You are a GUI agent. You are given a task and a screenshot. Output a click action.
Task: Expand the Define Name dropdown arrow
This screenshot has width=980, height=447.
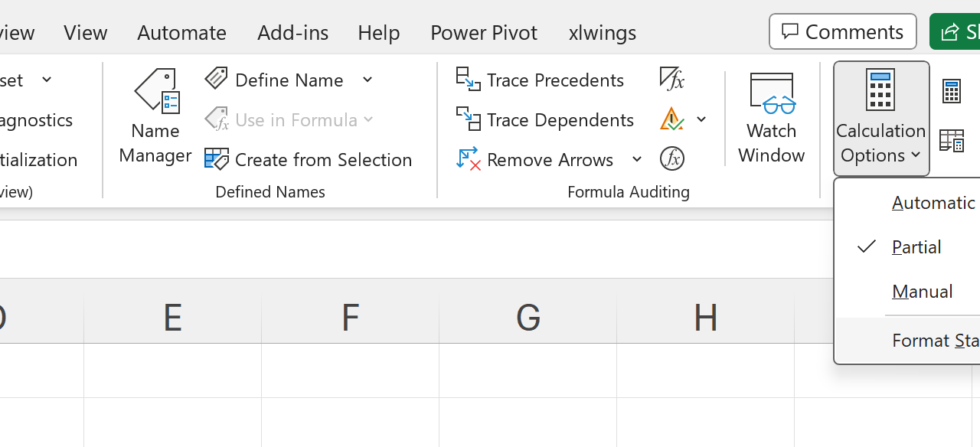(367, 80)
